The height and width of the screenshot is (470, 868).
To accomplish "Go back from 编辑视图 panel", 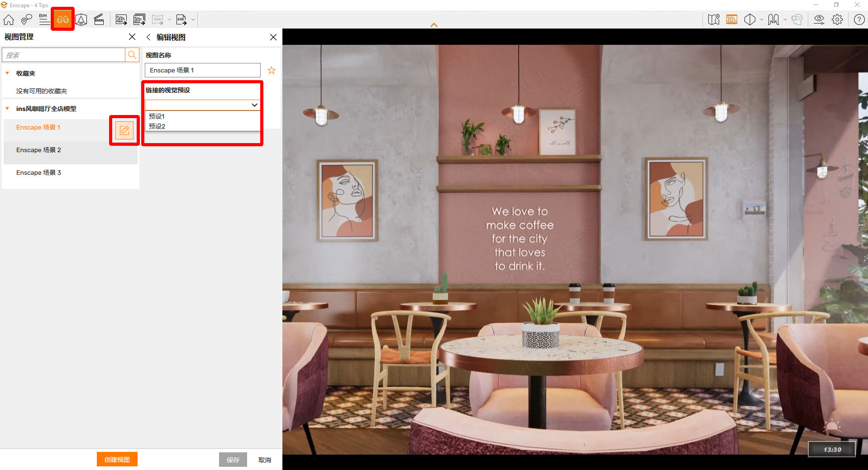I will click(148, 37).
